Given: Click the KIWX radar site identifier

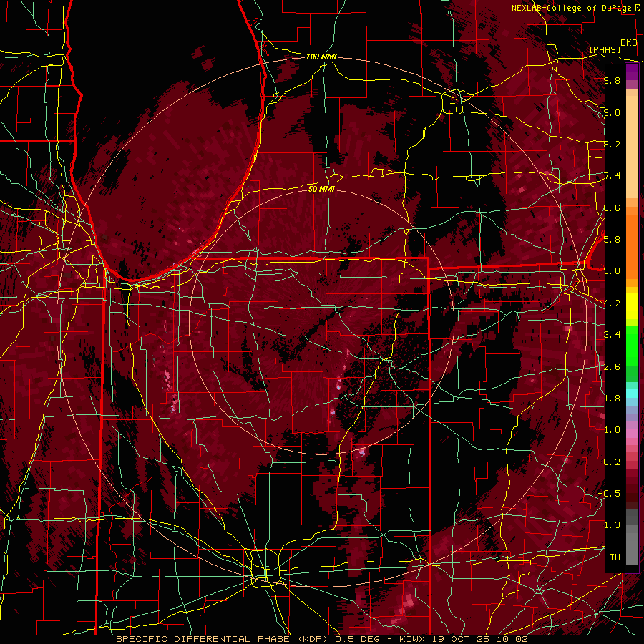Looking at the screenshot, I should [x=413, y=639].
